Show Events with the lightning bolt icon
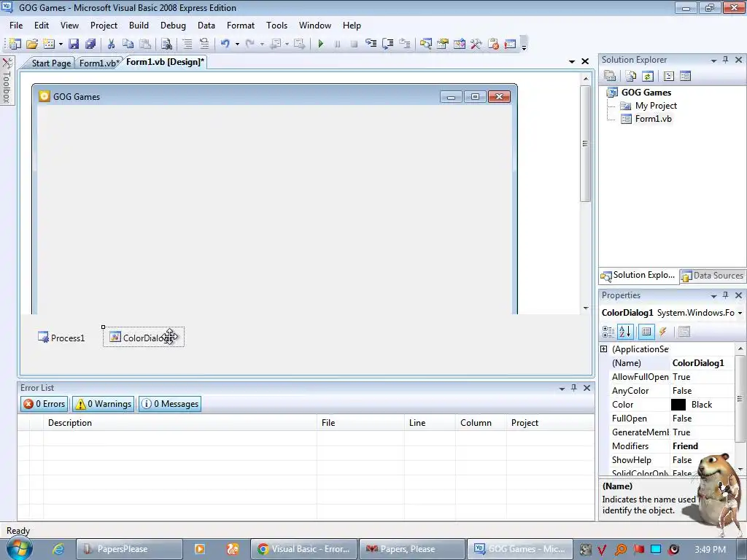Screen dimensions: 747x560 coord(663,332)
